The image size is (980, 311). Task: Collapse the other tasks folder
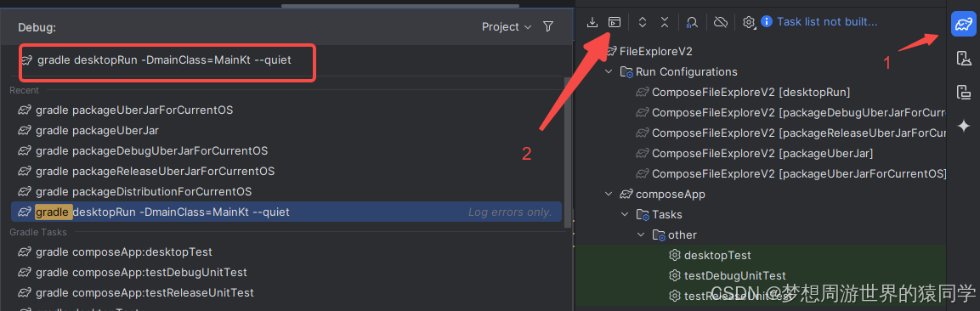pyautogui.click(x=641, y=235)
